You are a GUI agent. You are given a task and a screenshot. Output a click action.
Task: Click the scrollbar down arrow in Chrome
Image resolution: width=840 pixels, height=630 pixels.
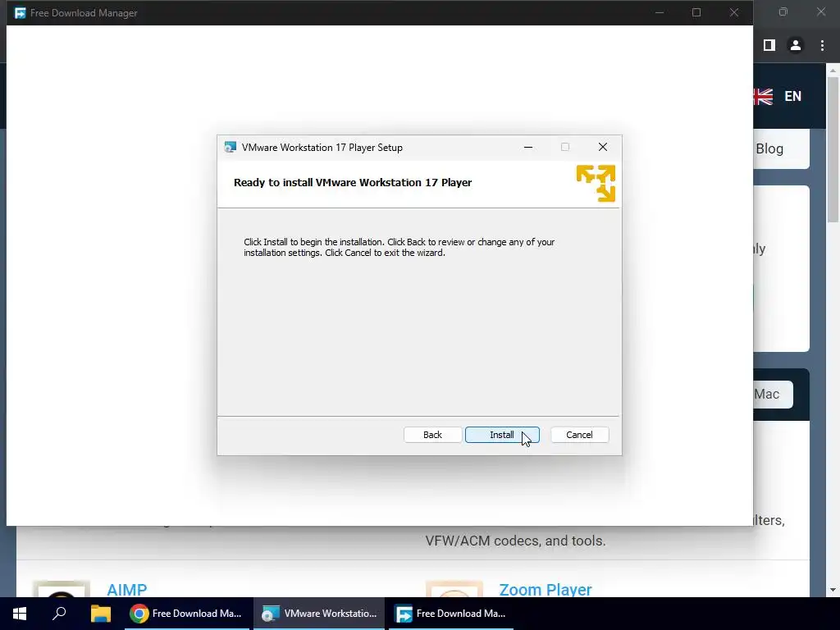coord(833,590)
